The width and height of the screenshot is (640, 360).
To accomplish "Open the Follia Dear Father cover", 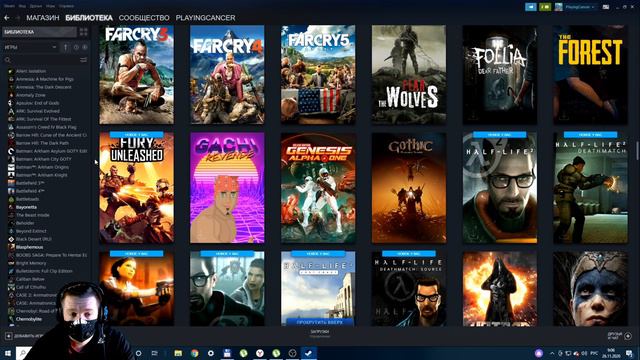I will (x=500, y=75).
